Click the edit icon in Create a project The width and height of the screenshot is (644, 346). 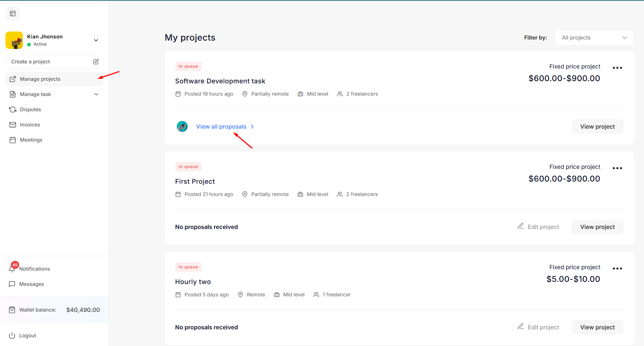tap(96, 62)
